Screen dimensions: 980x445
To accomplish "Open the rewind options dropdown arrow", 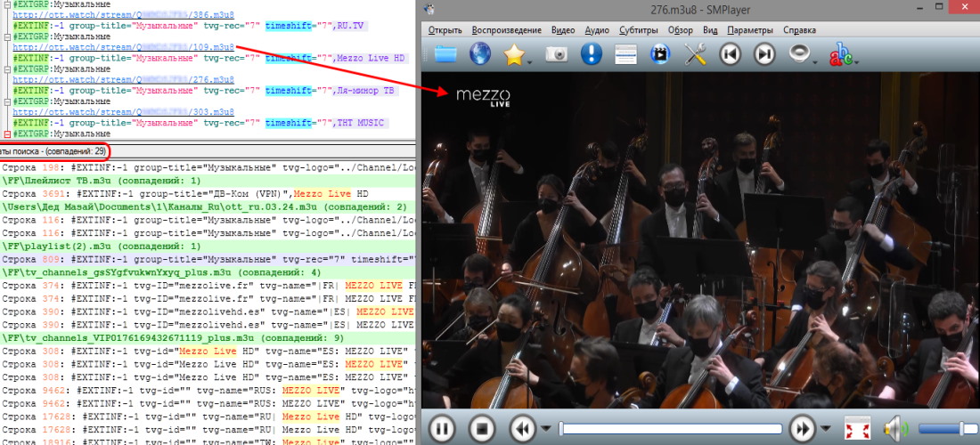I will click(545, 429).
